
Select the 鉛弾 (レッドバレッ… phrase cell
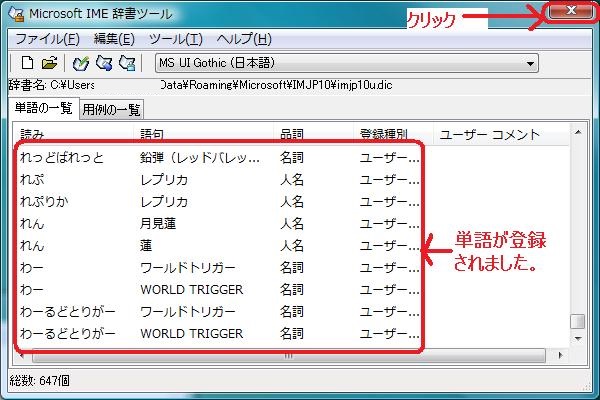[x=200, y=158]
